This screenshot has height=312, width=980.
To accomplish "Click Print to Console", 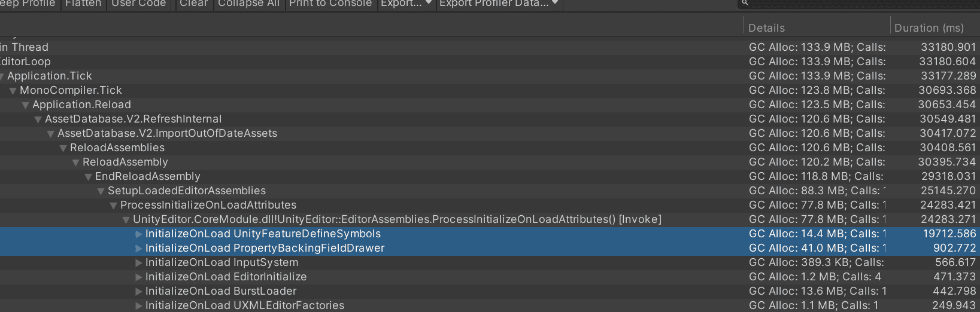I will (x=330, y=5).
